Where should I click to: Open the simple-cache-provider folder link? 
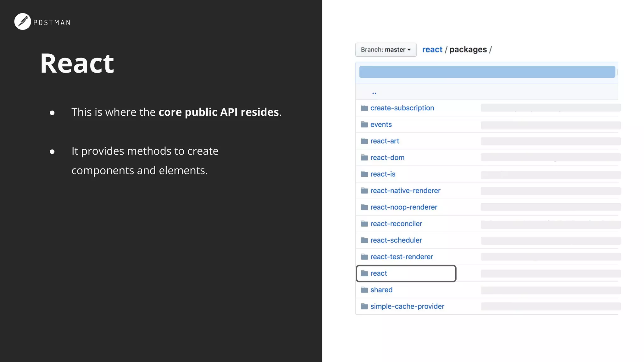pyautogui.click(x=407, y=306)
